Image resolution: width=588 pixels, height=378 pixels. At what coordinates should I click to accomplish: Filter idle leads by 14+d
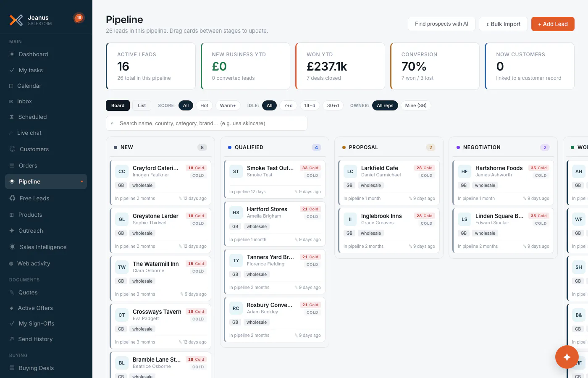(x=310, y=105)
